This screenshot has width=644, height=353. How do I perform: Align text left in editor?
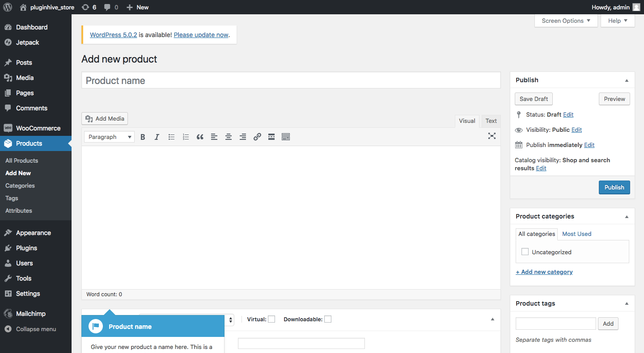[x=214, y=137]
